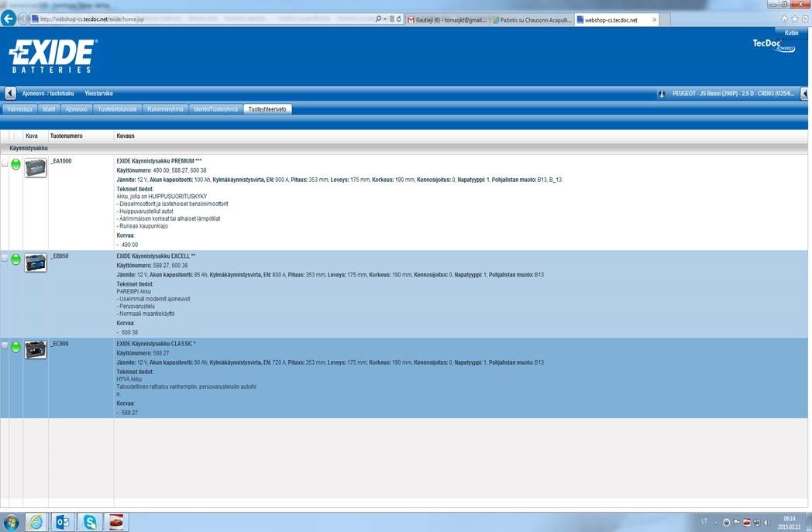Screen dimensions: 812x532
Task: Click the Käynnistysakku group header
Action: click(29, 148)
